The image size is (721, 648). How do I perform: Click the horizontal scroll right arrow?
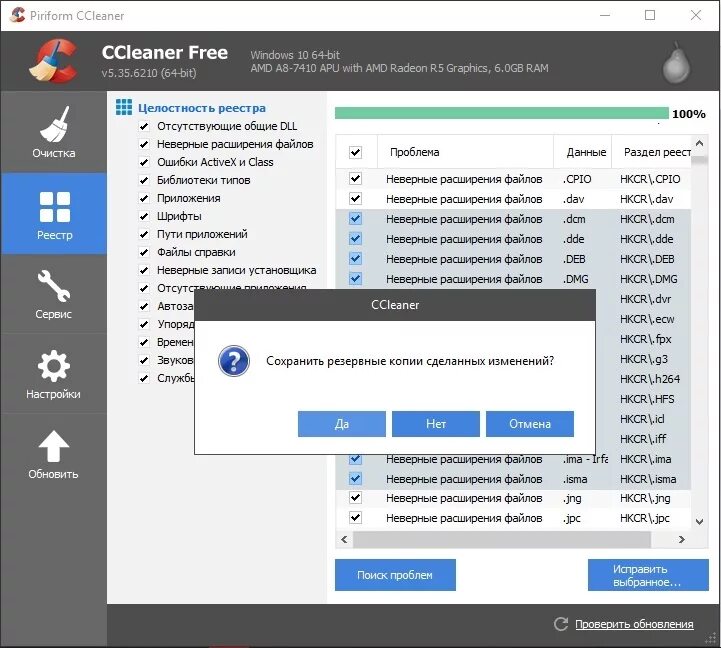click(681, 539)
